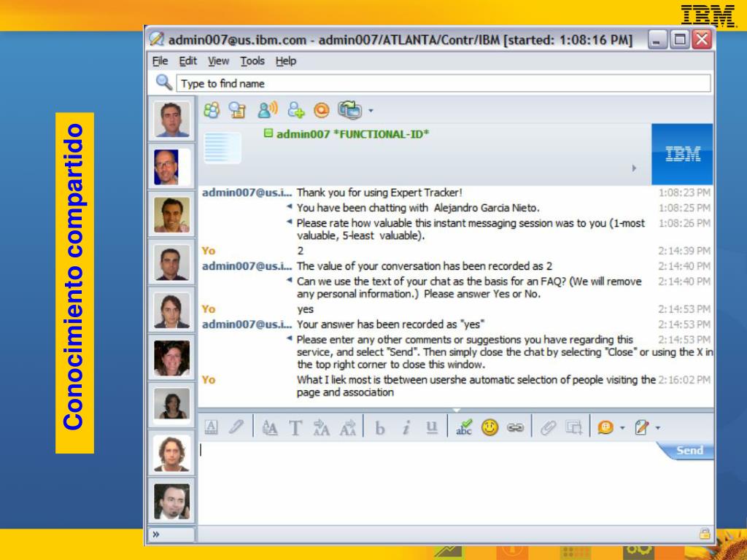Click the abc spell check icon

pos(463,427)
